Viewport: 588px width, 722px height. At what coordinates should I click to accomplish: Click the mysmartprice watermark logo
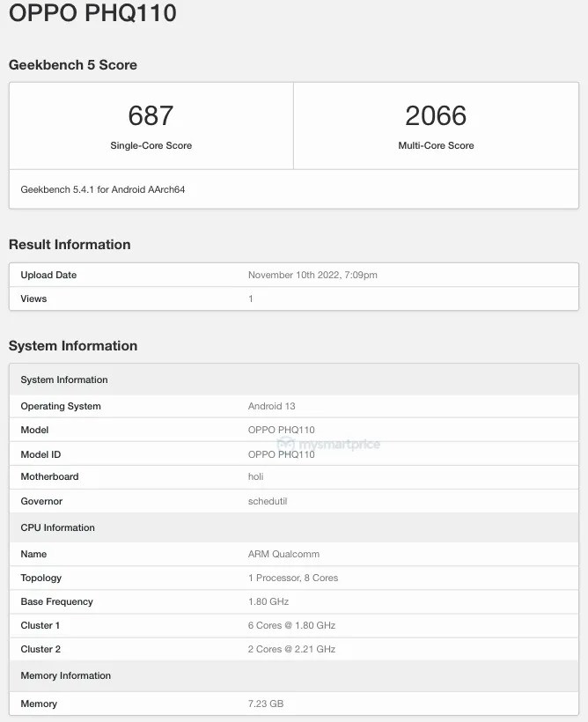tap(329, 444)
